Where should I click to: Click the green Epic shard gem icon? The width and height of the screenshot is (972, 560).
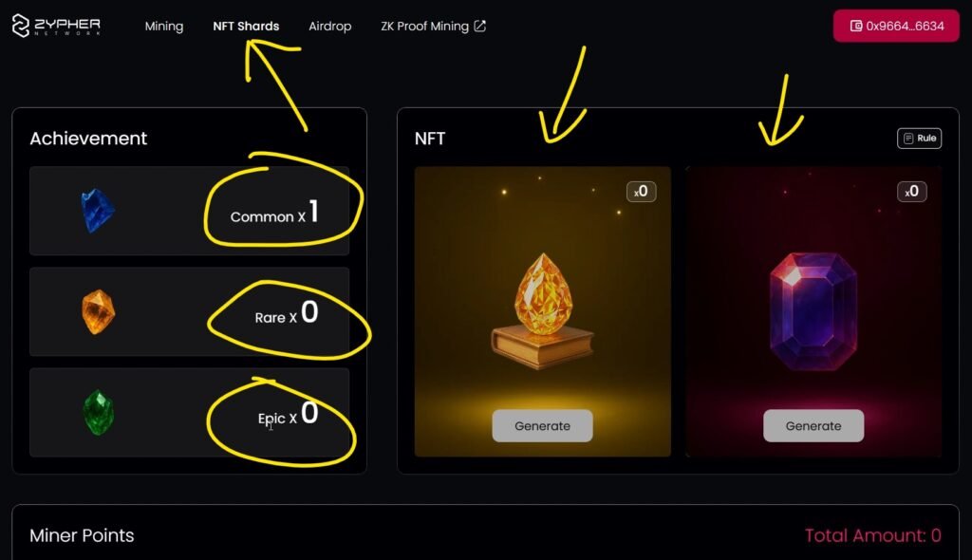(98, 412)
